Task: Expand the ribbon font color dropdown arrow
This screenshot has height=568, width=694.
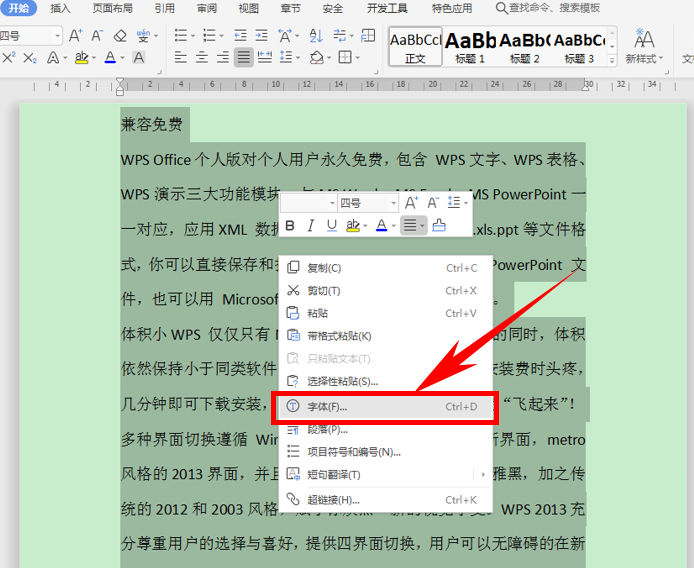Action: tap(122, 58)
